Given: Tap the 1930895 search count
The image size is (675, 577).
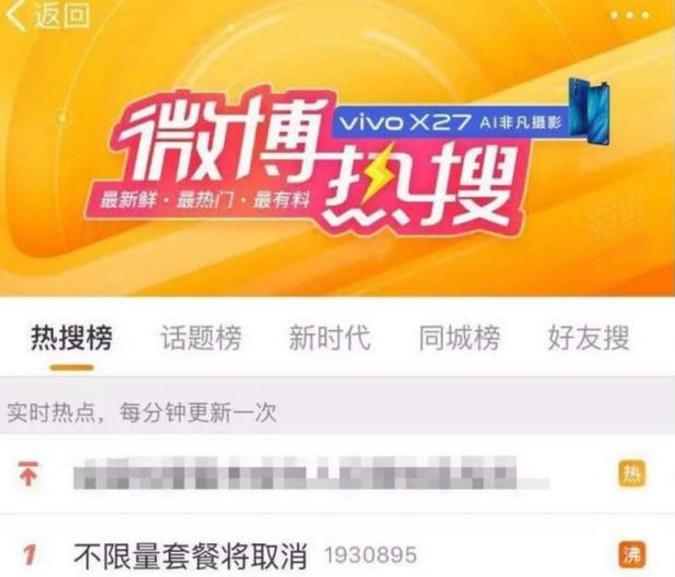Looking at the screenshot, I should point(371,555).
